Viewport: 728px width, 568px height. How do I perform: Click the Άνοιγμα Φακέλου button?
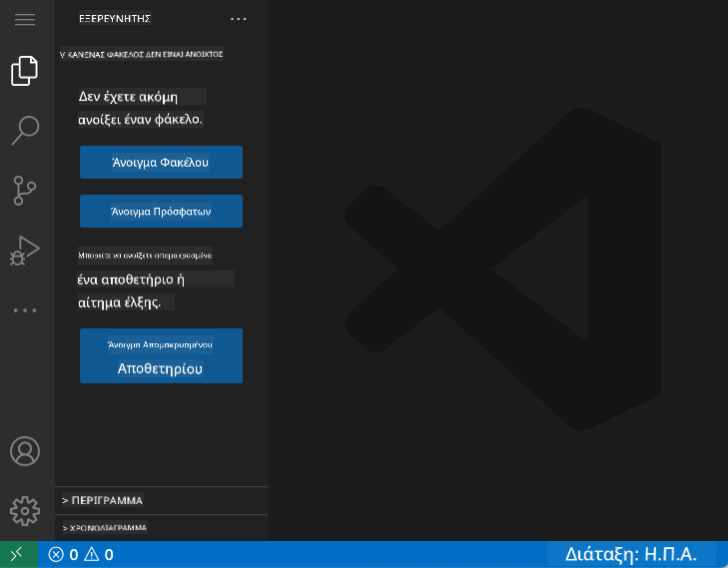[161, 162]
